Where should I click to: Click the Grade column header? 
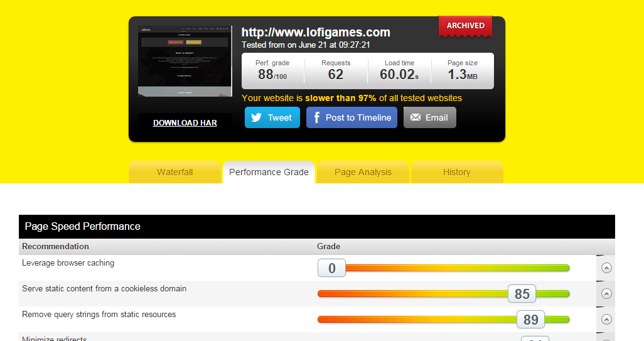click(328, 247)
